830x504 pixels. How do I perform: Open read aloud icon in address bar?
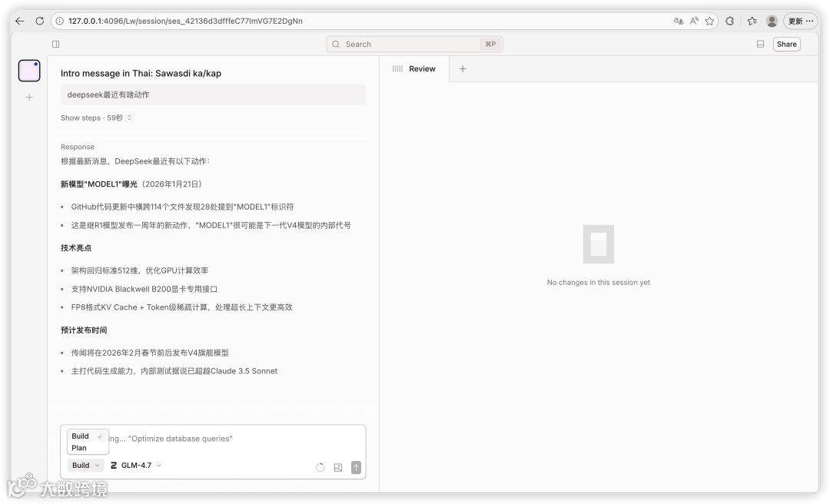coord(694,22)
